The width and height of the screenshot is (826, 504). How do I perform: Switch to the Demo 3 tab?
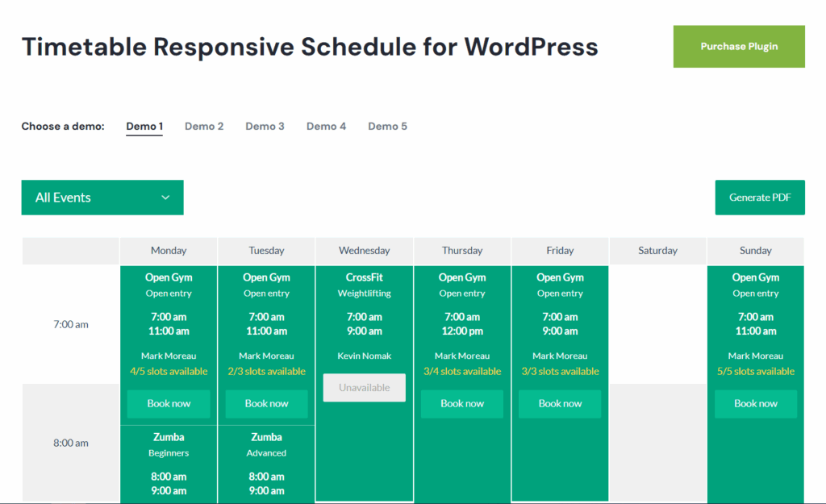tap(265, 126)
